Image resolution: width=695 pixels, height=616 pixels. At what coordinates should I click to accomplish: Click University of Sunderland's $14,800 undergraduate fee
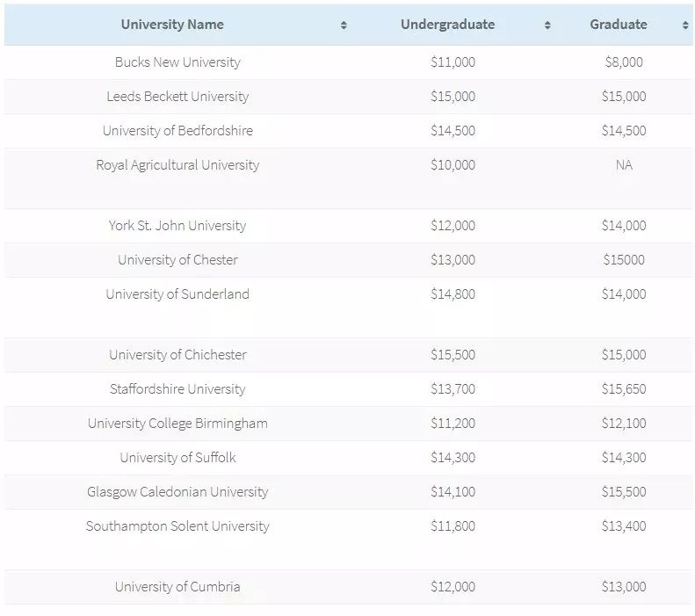point(452,294)
